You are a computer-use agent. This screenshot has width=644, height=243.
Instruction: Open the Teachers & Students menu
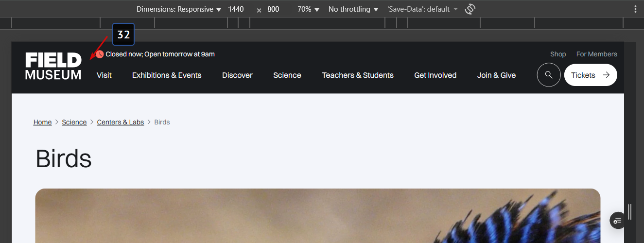click(358, 75)
